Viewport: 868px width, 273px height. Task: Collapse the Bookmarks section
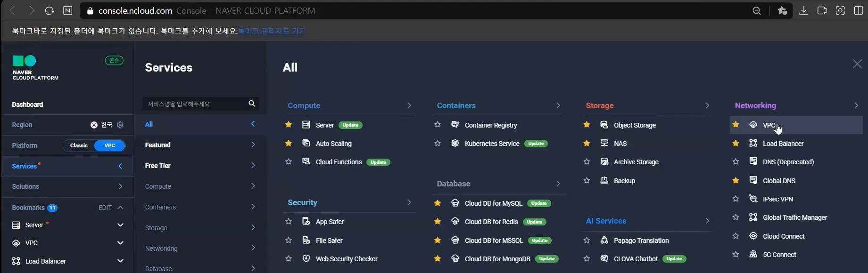click(x=120, y=208)
